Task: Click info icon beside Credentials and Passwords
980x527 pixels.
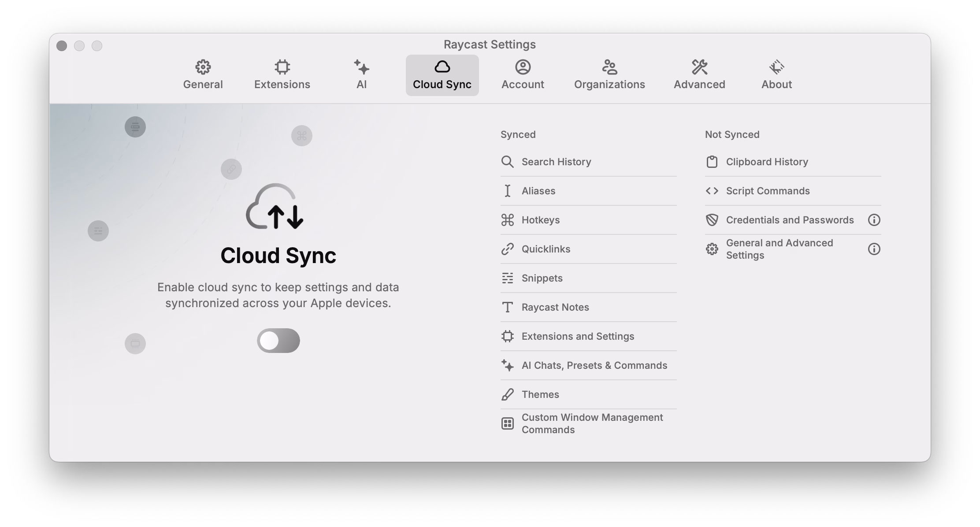Action: (874, 220)
